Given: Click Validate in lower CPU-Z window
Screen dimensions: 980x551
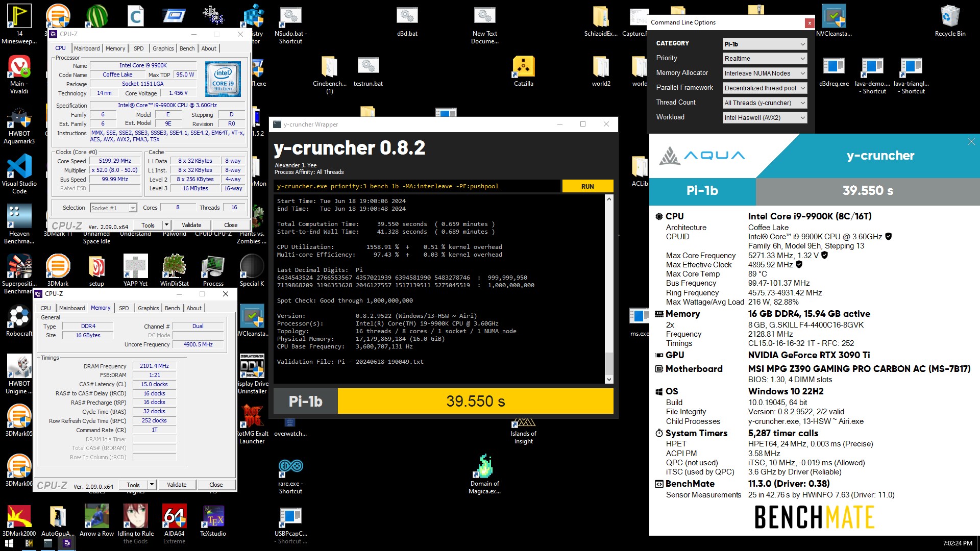Looking at the screenshot, I should coord(177,485).
